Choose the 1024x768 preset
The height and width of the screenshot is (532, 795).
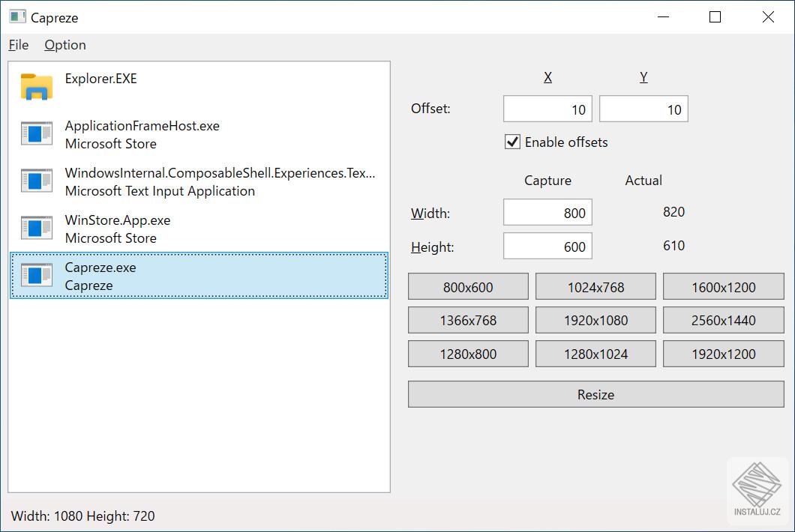[595, 287]
